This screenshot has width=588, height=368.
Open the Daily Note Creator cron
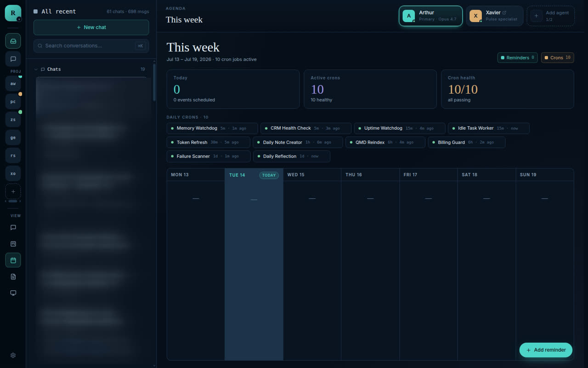click(298, 143)
